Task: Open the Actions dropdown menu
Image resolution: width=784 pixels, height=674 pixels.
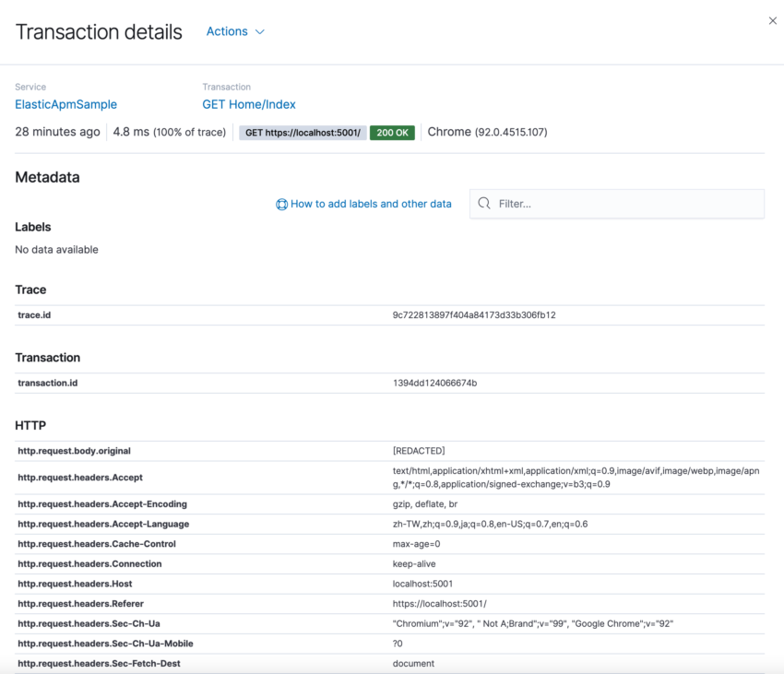Action: [x=235, y=31]
